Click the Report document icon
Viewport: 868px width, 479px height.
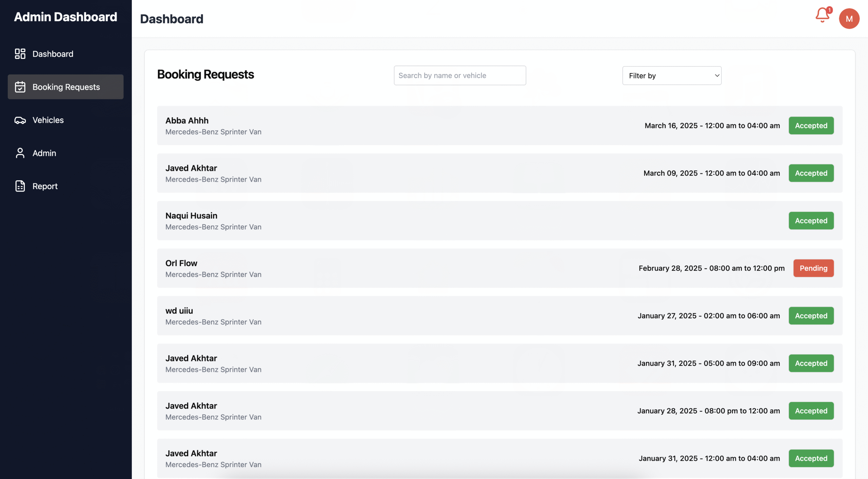coord(20,186)
